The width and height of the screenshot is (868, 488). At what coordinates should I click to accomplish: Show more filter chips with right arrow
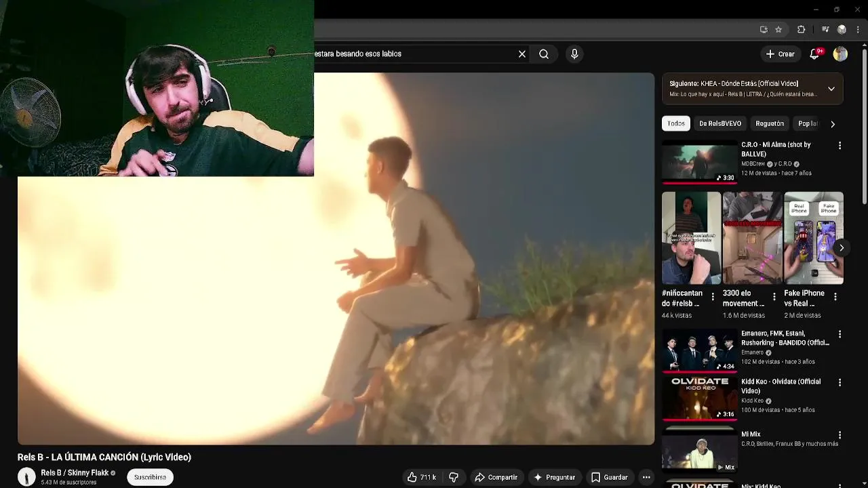(833, 124)
